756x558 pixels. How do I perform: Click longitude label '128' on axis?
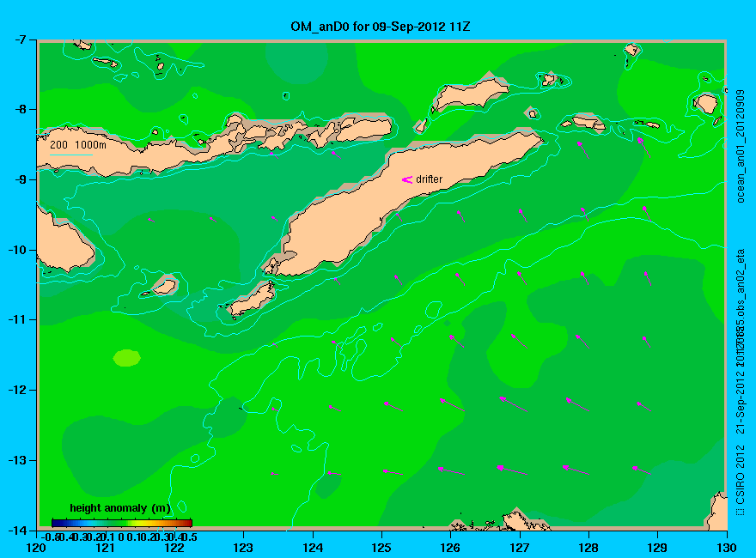[588, 548]
